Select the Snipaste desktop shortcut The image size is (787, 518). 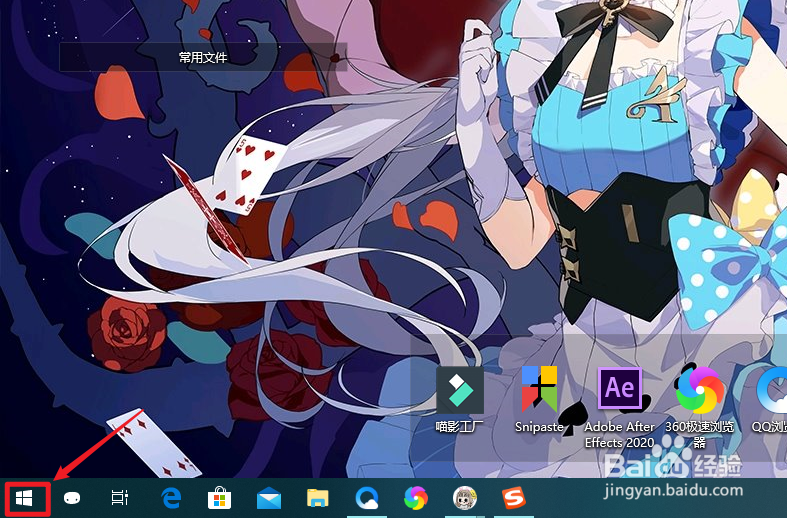pyautogui.click(x=540, y=400)
